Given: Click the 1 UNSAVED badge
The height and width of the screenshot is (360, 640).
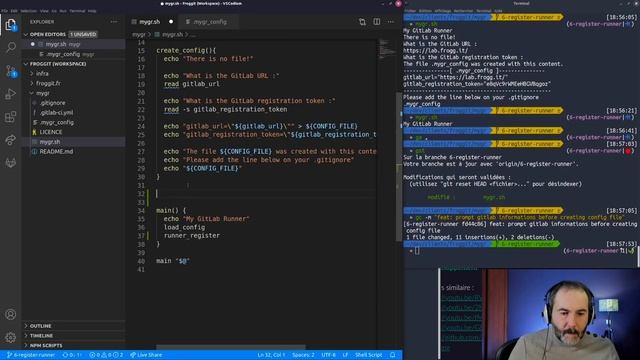Looking at the screenshot, I should coord(83,34).
